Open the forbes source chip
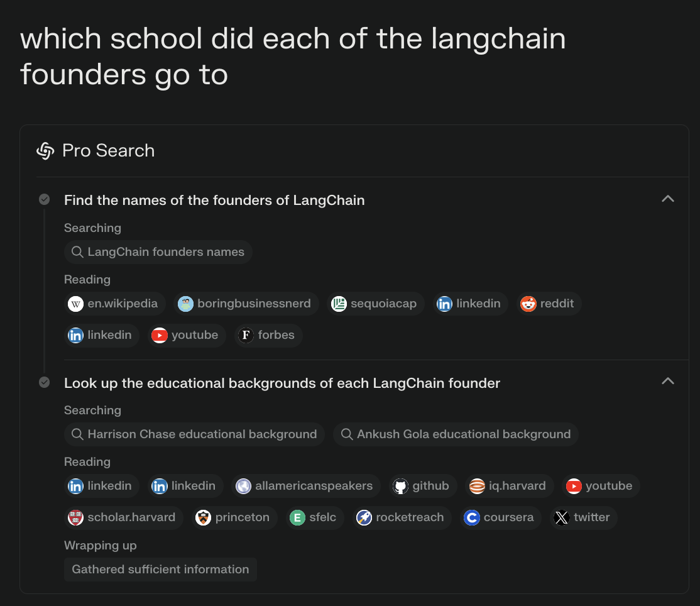This screenshot has width=700, height=606. pyautogui.click(x=268, y=335)
